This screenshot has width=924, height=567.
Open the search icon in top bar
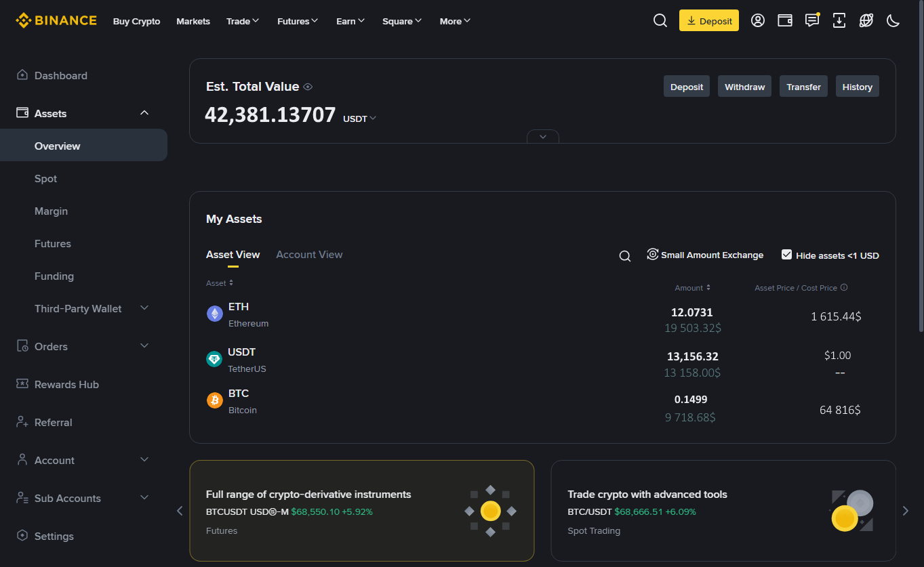(660, 21)
